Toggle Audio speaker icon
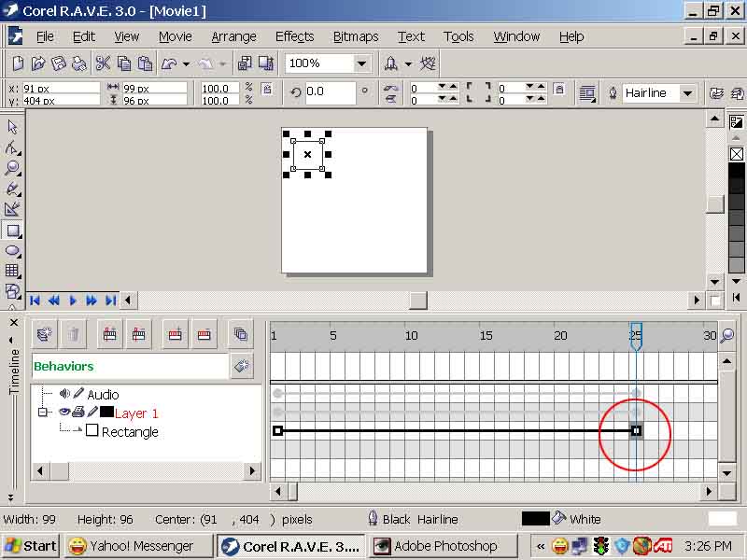747x560 pixels. tap(64, 393)
